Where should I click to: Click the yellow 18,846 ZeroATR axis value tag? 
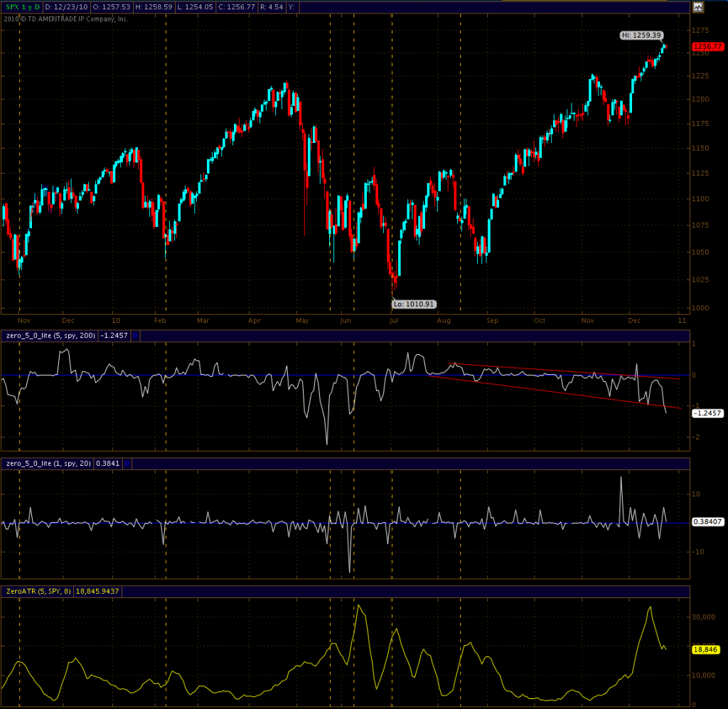tap(705, 649)
